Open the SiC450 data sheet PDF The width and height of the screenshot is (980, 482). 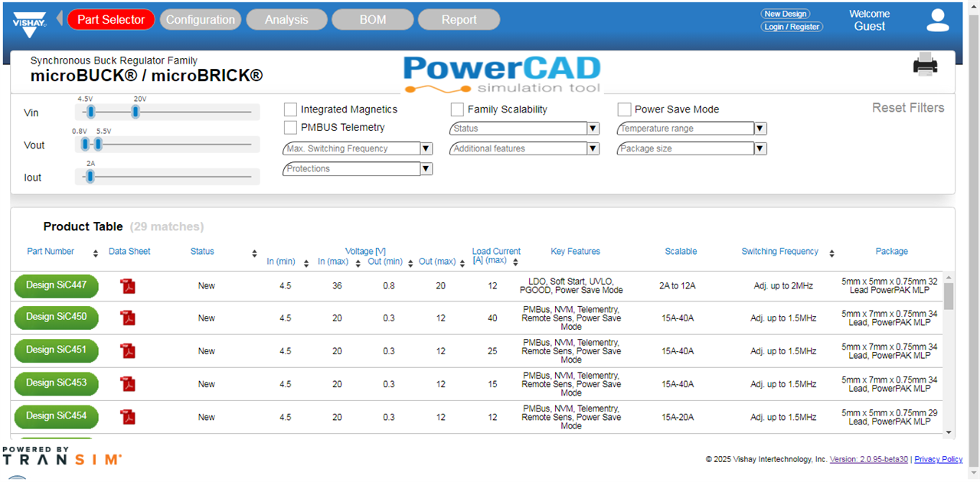coord(128,317)
